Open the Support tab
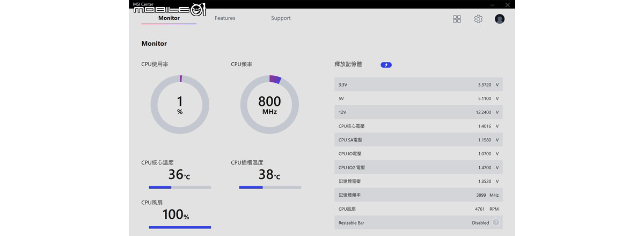The height and width of the screenshot is (236, 644). click(281, 18)
